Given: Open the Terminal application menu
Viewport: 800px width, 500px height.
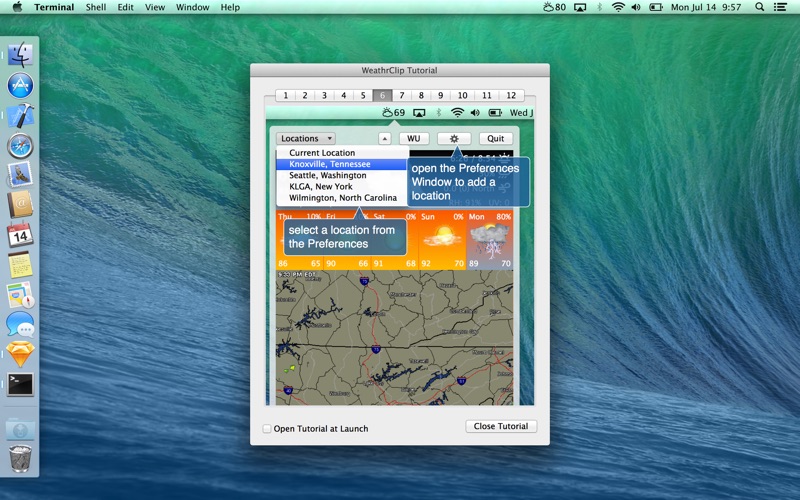Looking at the screenshot, I should (x=54, y=7).
